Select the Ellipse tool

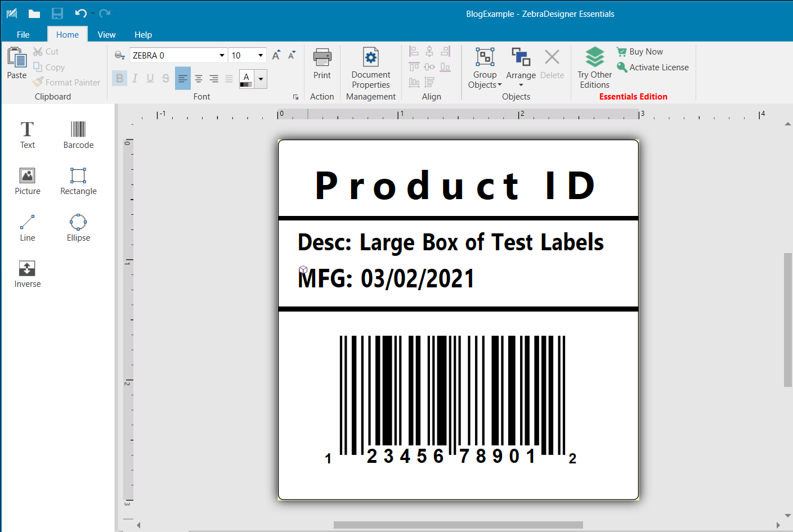[x=78, y=228]
